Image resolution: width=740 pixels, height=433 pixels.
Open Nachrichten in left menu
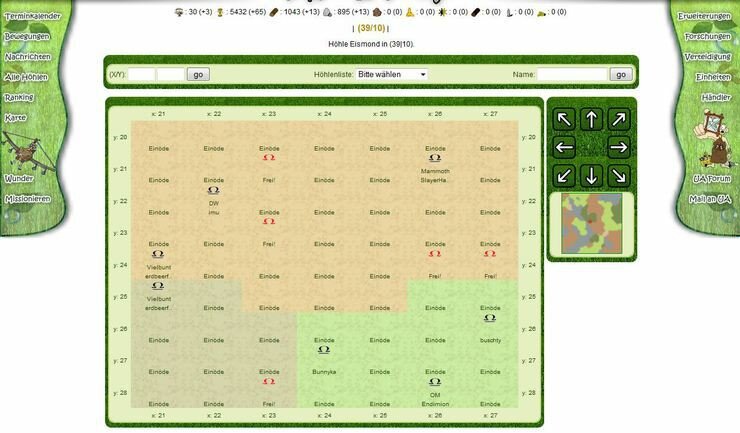click(x=28, y=57)
